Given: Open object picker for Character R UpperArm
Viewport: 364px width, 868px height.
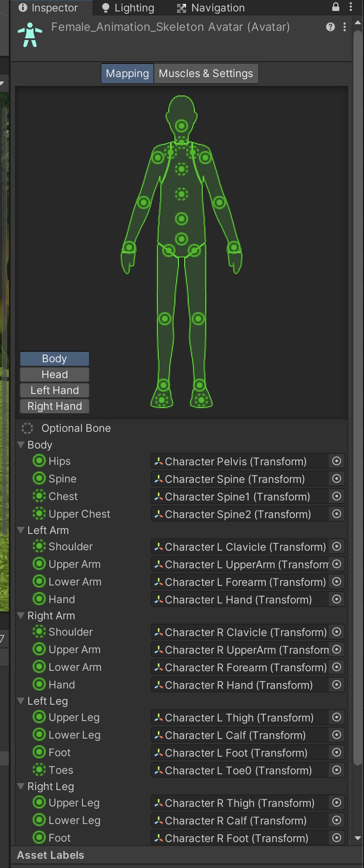Looking at the screenshot, I should click(x=337, y=650).
